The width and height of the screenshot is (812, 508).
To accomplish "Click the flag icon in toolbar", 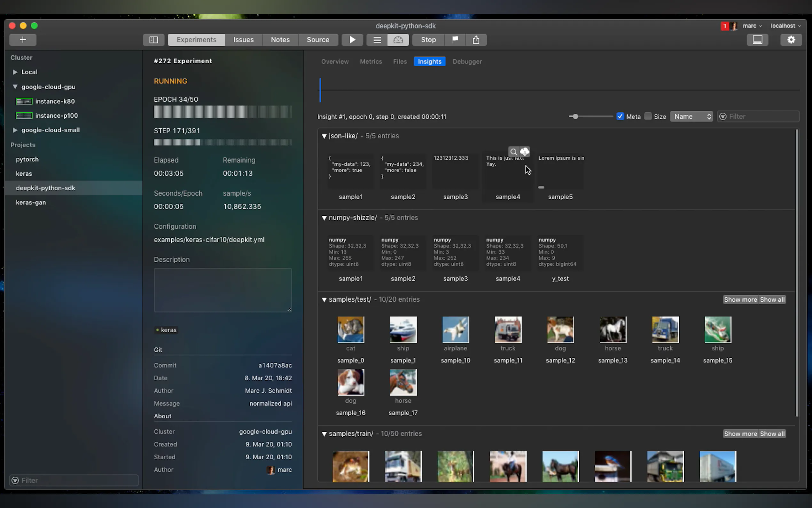I will (455, 40).
